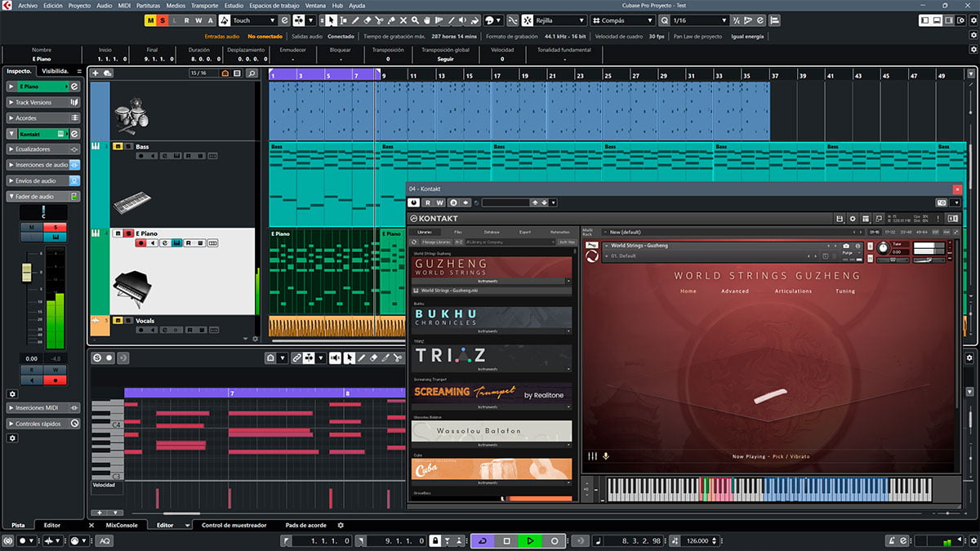The image size is (980, 551).
Task: Open the track list search magnifier
Action: click(x=252, y=73)
